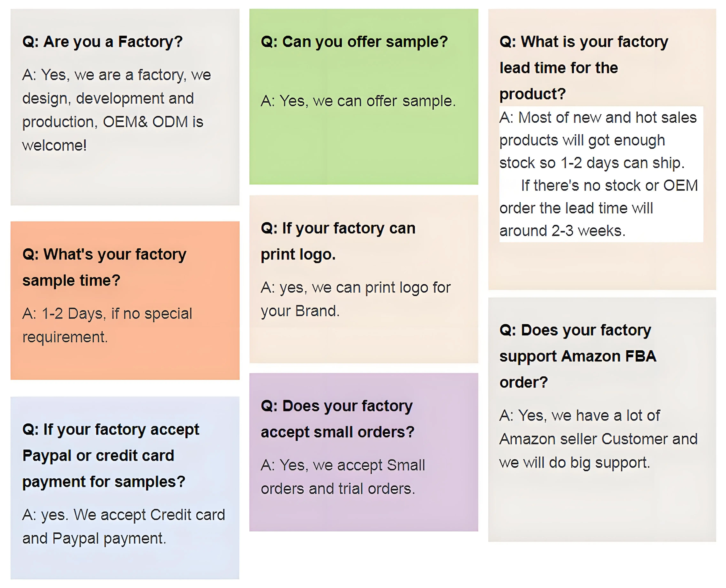This screenshot has height=588, width=726.
Task: Click the "We accept Credit card and Paypal" answer
Action: click(x=124, y=526)
